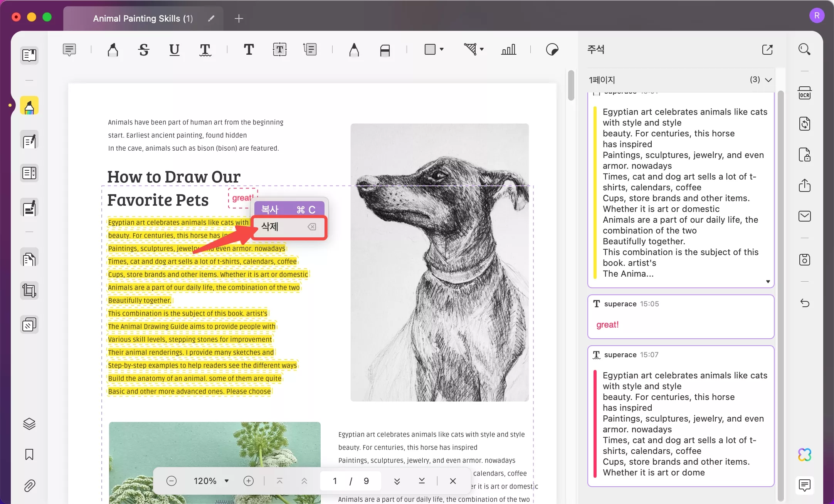Image resolution: width=834 pixels, height=504 pixels.
Task: Click the dog sketch image
Action: pos(439,262)
